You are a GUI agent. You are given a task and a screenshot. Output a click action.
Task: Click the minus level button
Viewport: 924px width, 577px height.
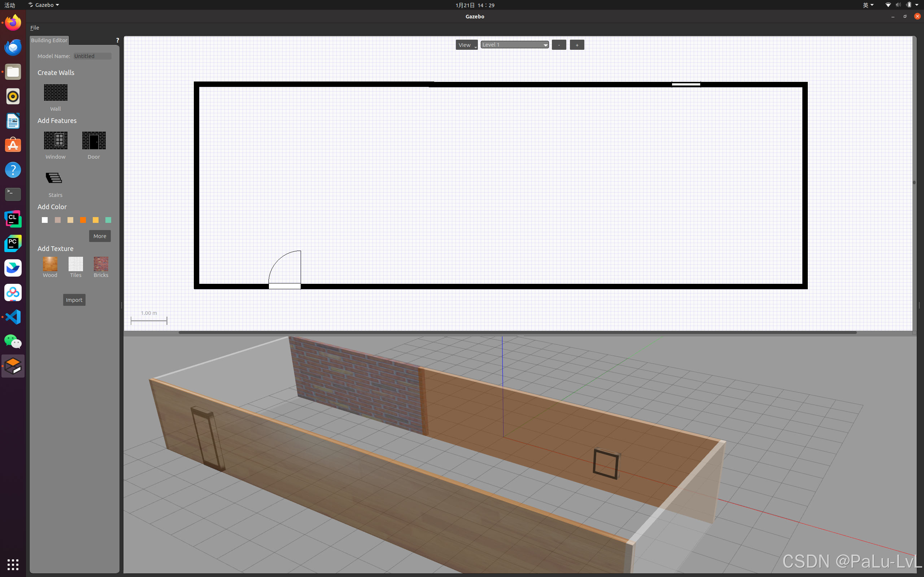coord(559,45)
